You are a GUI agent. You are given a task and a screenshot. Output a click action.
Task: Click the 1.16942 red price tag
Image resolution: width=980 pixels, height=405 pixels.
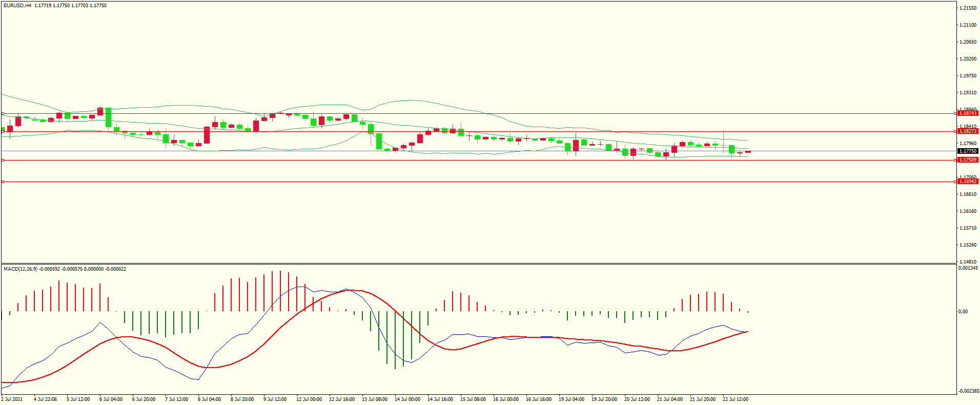click(968, 181)
